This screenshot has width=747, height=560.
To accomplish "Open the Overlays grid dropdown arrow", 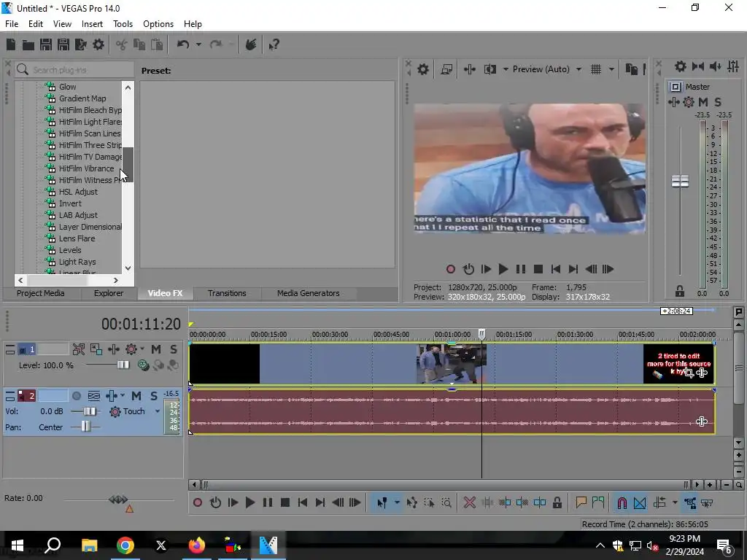I will tap(611, 69).
